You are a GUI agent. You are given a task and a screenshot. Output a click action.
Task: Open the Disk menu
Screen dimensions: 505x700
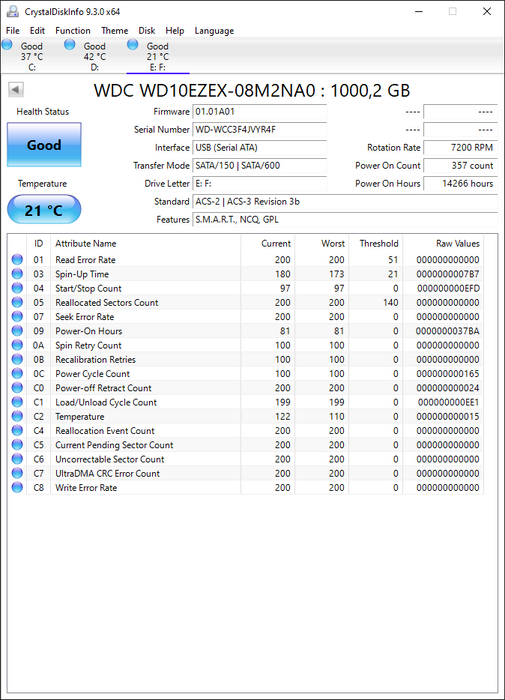(x=146, y=30)
